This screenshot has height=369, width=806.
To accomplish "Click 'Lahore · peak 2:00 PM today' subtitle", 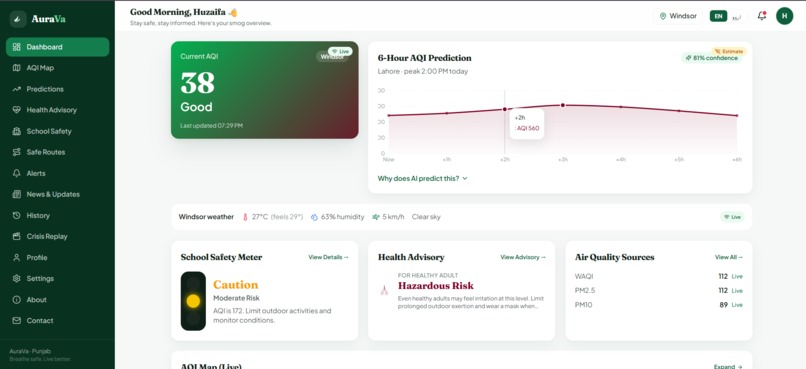I will coord(423,71).
